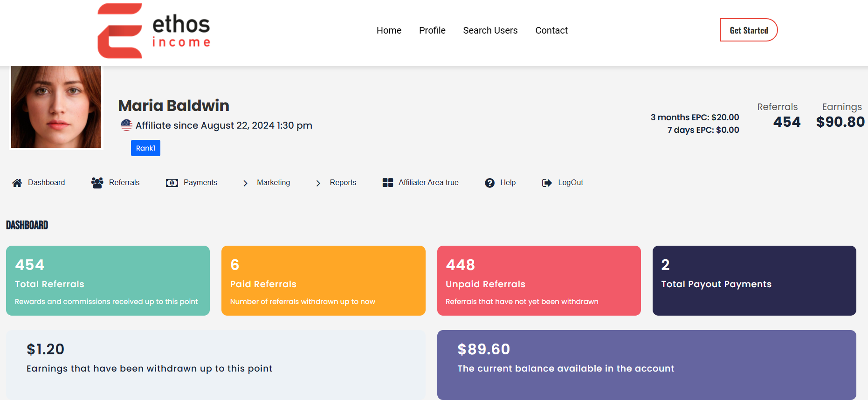Click the Help question mark icon

tap(489, 183)
